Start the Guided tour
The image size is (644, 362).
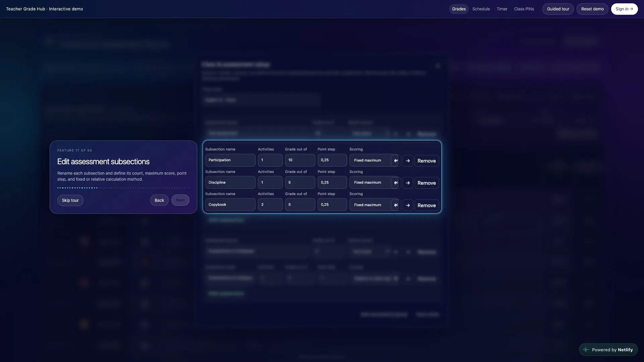pyautogui.click(x=558, y=9)
